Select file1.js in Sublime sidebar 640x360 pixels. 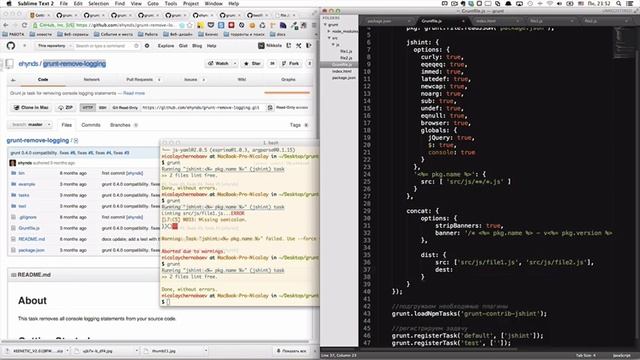click(x=346, y=51)
